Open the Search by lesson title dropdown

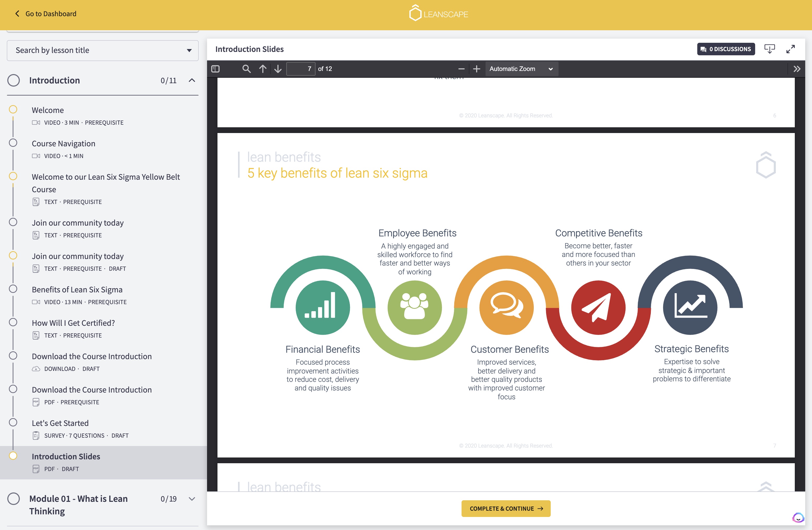click(x=102, y=51)
